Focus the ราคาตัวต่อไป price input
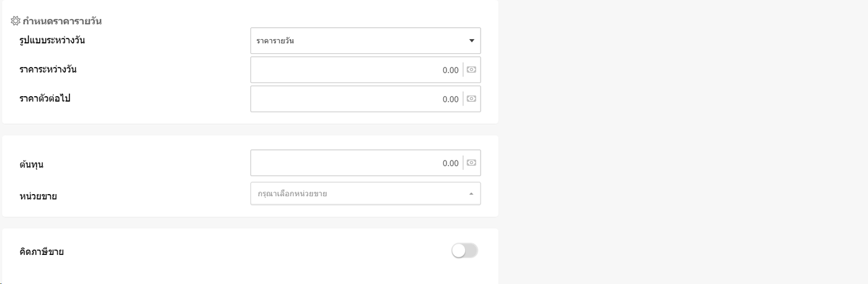This screenshot has width=868, height=284. [356, 99]
